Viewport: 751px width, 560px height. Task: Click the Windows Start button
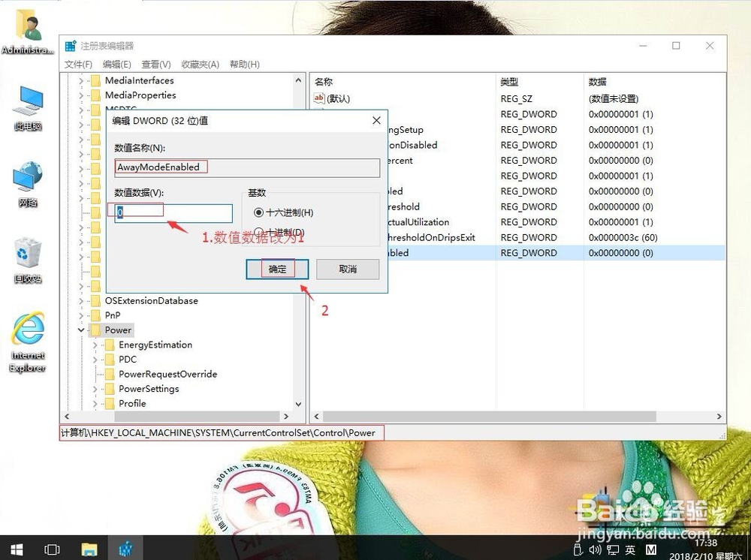15,549
